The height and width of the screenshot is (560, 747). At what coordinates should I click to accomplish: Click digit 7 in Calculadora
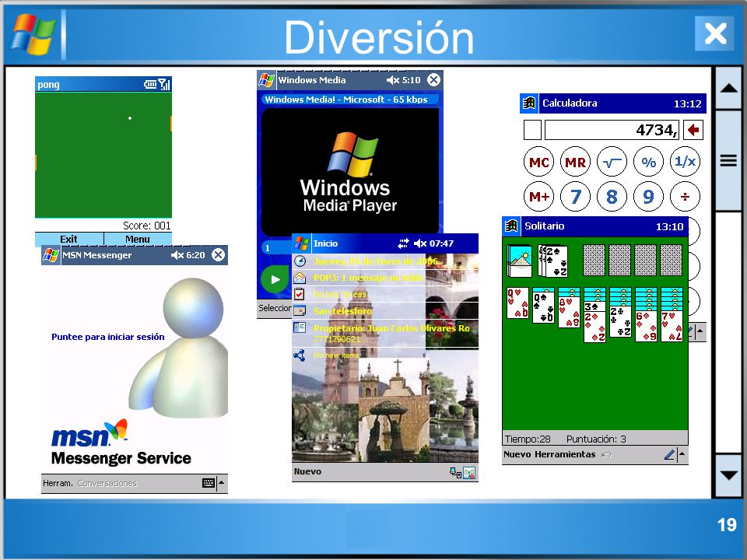[x=575, y=196]
